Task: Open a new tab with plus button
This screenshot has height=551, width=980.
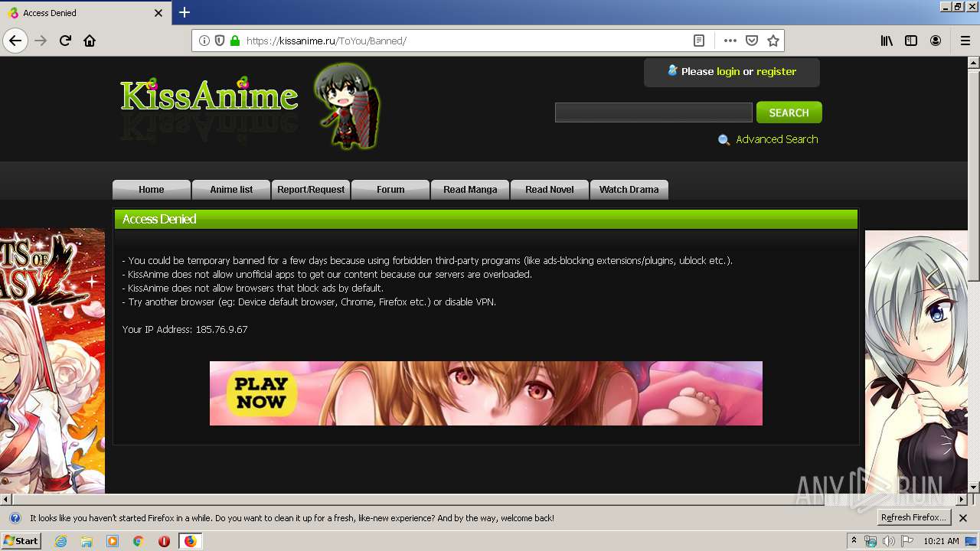Action: (x=185, y=12)
